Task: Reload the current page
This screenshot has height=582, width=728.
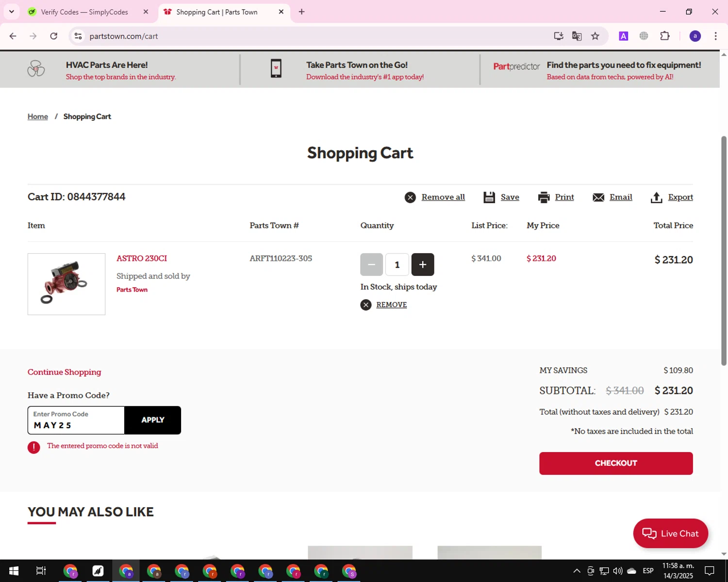Action: click(x=54, y=36)
